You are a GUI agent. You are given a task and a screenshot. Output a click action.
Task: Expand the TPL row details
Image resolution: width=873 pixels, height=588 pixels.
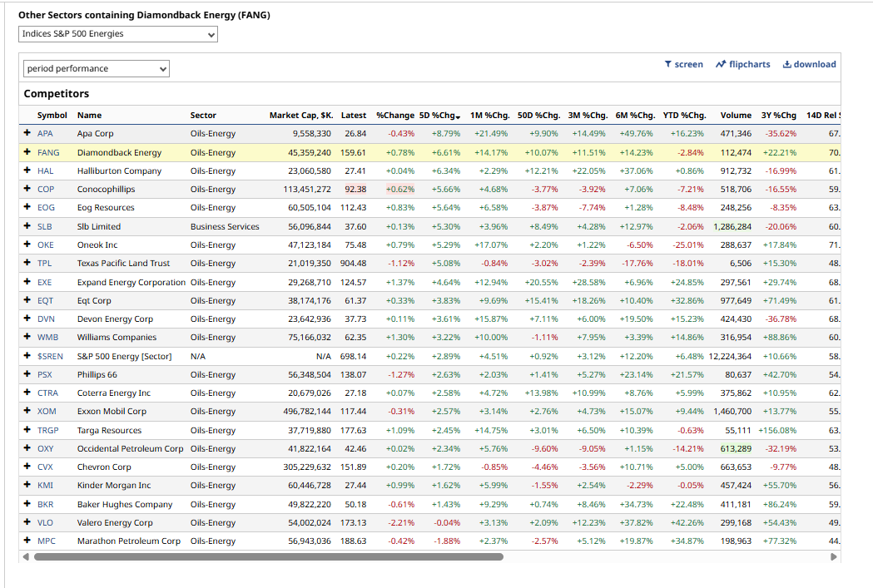click(27, 263)
